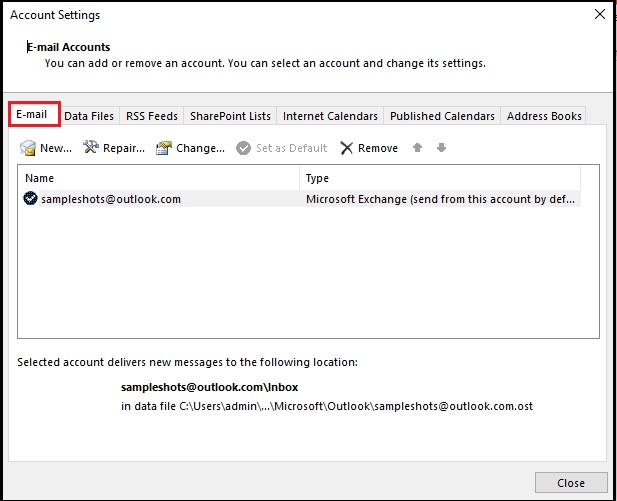This screenshot has width=617, height=501.
Task: Open the E-mail tab
Action: click(x=34, y=114)
